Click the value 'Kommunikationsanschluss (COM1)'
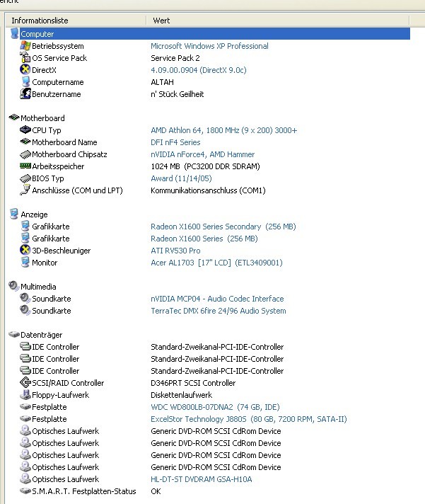Viewport: 425px width, 504px height. click(x=208, y=190)
